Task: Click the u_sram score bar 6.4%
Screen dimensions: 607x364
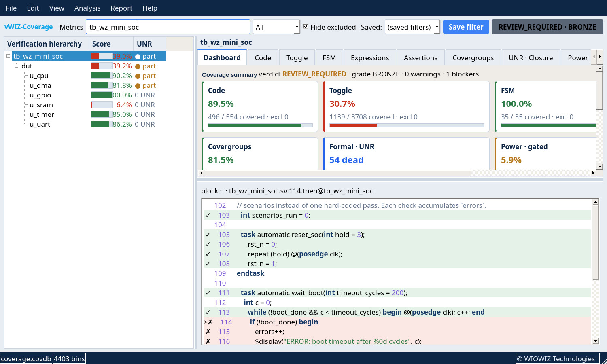Action: pos(102,105)
